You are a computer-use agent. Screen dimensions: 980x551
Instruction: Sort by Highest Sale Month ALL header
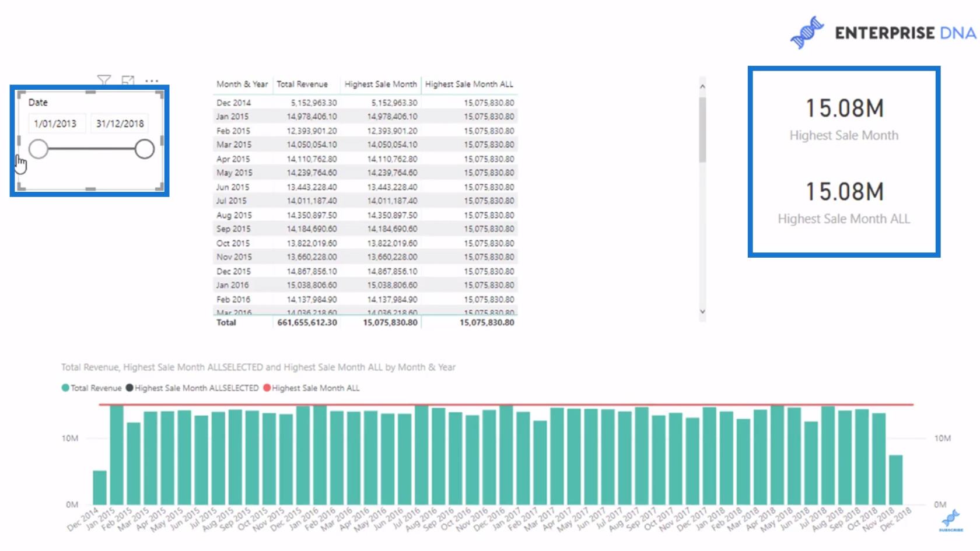(469, 84)
